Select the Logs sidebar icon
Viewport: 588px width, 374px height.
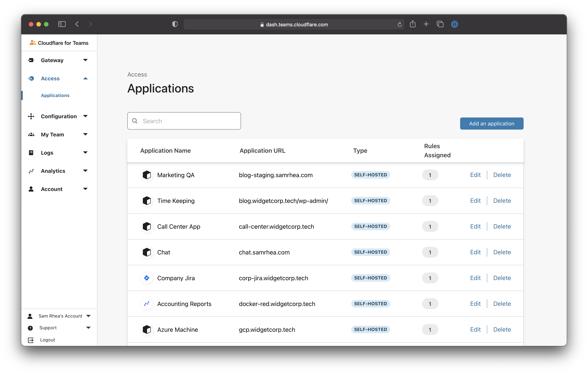(31, 153)
